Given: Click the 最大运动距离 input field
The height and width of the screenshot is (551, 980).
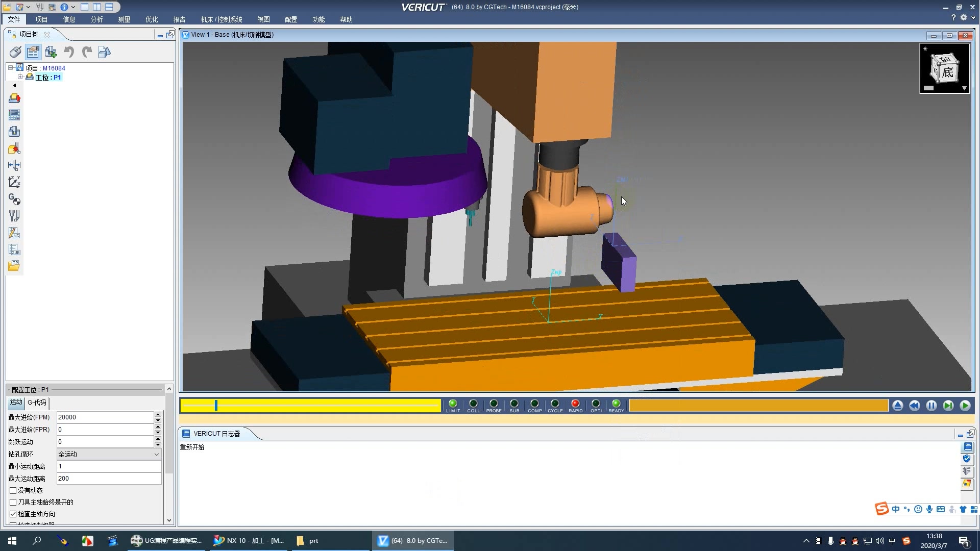Looking at the screenshot, I should click(x=109, y=479).
